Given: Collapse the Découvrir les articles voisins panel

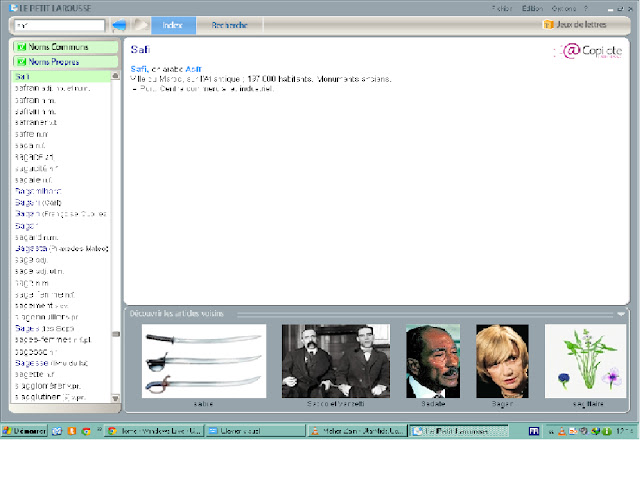Looking at the screenshot, I should [x=621, y=313].
